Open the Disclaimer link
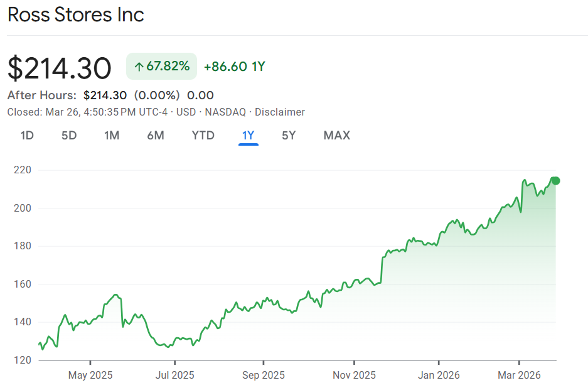Screen dimensions: 588x390 [x=280, y=112]
